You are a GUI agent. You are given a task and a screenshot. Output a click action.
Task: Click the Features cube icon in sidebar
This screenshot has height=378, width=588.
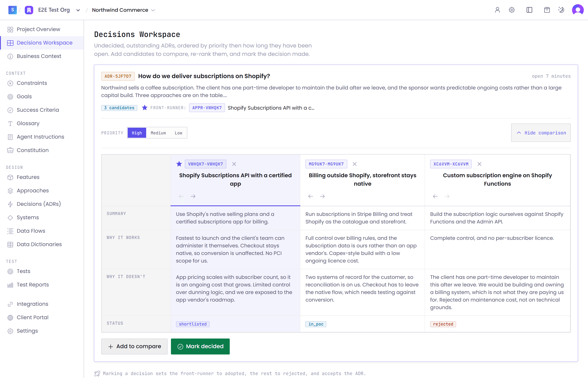(10, 177)
